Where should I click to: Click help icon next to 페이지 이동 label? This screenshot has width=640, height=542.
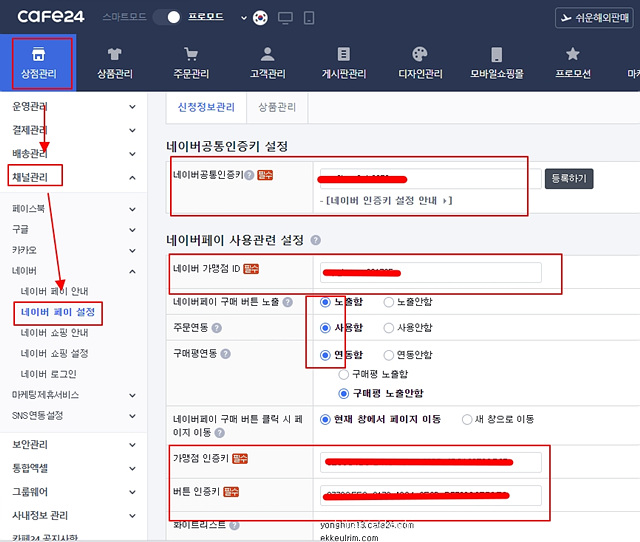220,433
